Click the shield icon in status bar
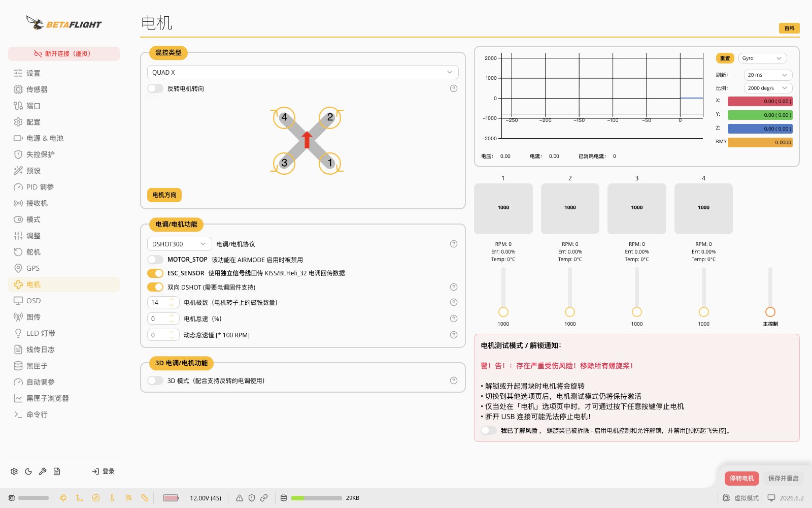This screenshot has width=812, height=508. pyautogui.click(x=252, y=498)
